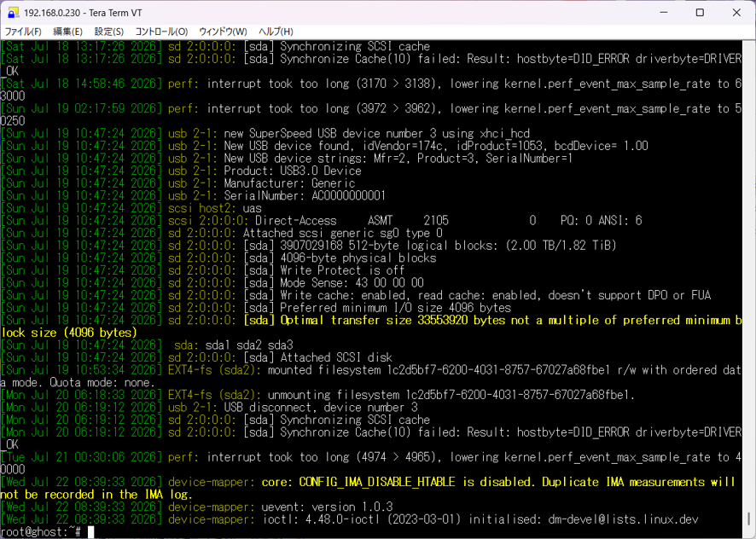756x539 pixels.
Task: Click 'USB disconnect, device number 3' text
Action: (x=321, y=408)
